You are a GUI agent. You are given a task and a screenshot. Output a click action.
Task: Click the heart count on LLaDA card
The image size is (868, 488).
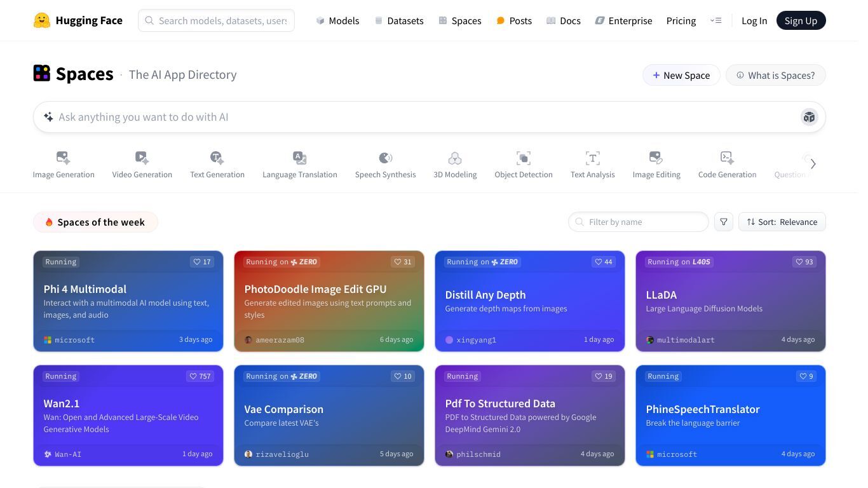click(804, 262)
